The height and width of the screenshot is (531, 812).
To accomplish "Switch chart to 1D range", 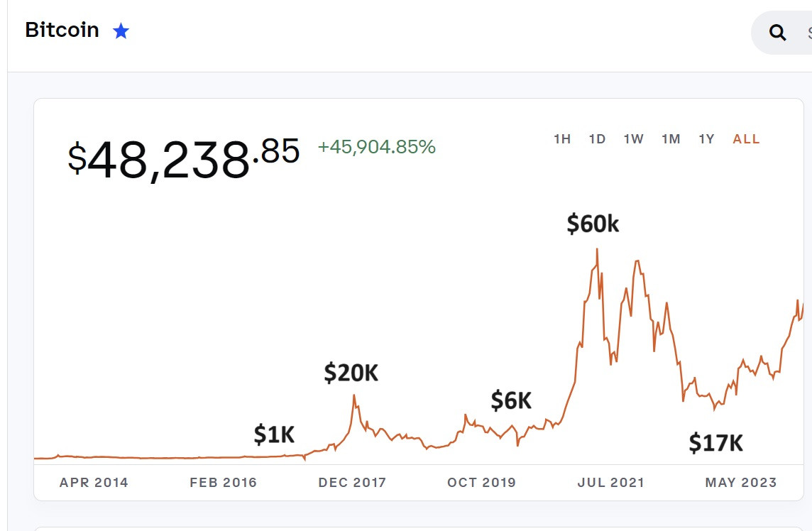I will pos(597,139).
